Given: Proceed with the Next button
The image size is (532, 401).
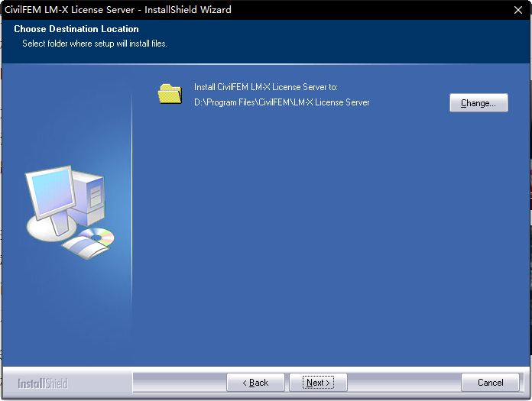Looking at the screenshot, I should tap(318, 383).
